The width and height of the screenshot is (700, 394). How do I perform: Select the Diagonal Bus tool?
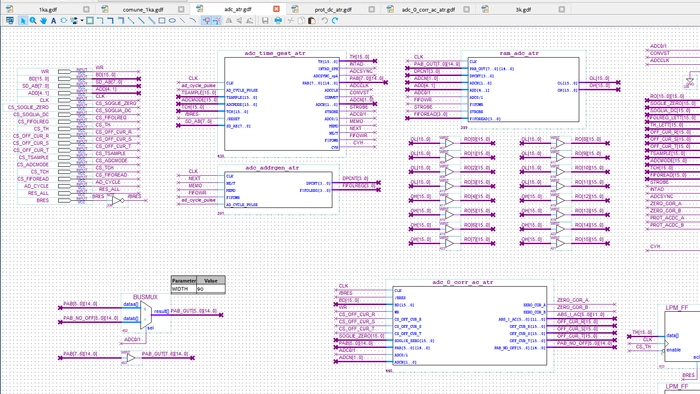(142, 21)
